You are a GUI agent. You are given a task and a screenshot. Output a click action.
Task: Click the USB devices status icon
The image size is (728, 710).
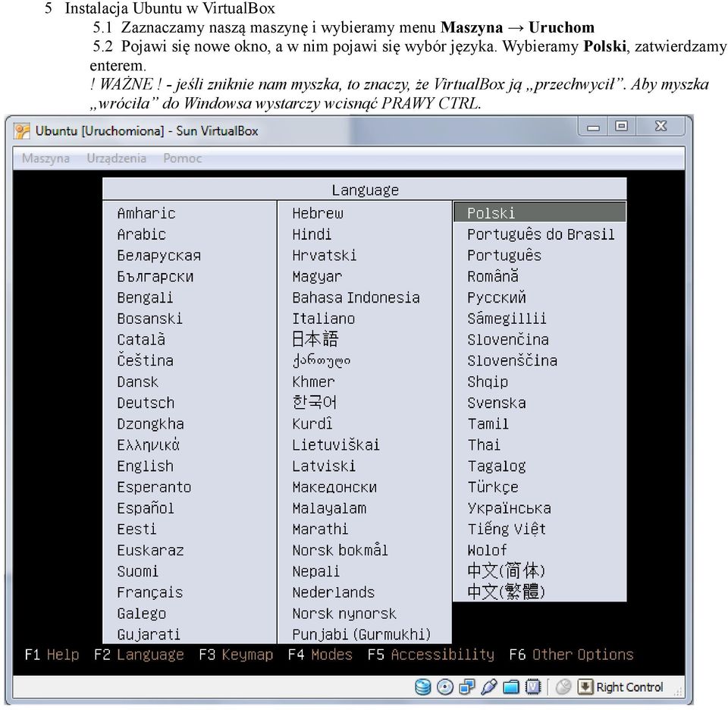pos(489,686)
